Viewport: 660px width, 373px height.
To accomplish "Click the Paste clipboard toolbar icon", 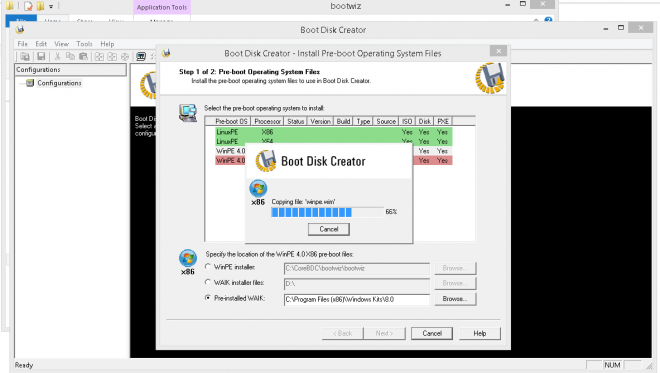I will (x=83, y=56).
